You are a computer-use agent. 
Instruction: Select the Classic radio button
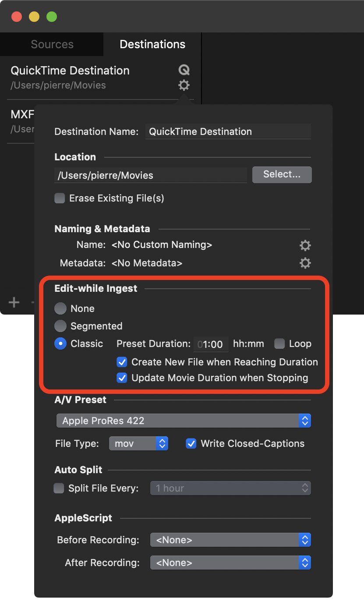click(x=60, y=344)
